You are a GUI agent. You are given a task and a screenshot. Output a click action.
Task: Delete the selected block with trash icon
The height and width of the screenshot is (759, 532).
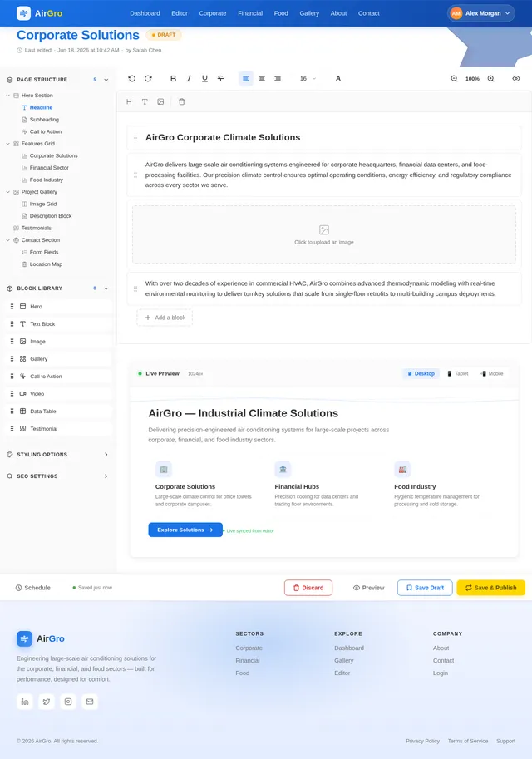[x=182, y=101]
